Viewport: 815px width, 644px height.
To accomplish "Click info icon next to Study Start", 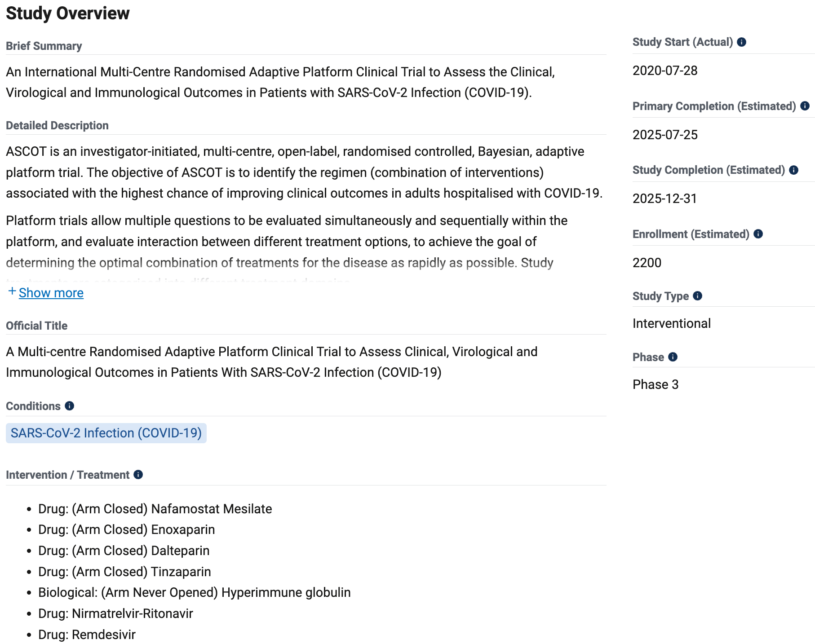I will (742, 42).
